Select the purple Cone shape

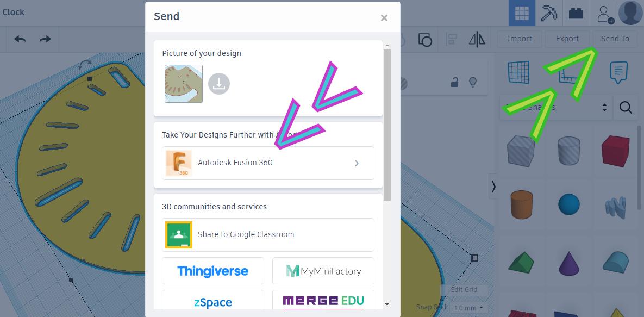pos(569,263)
